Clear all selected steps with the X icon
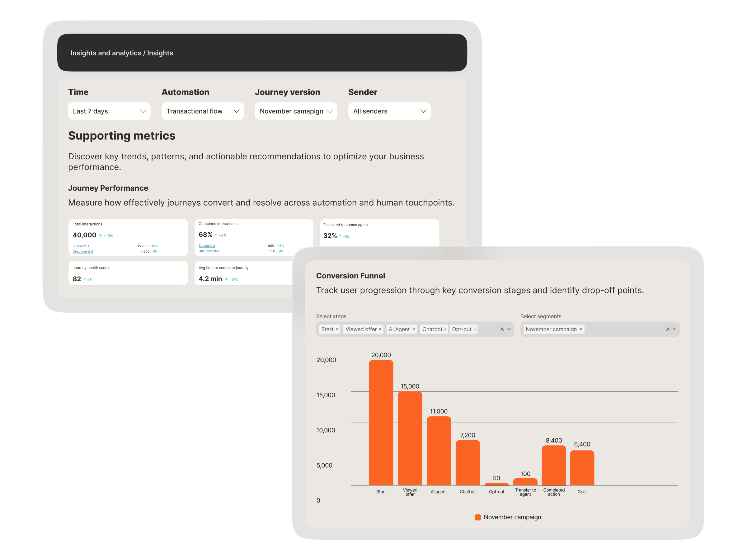This screenshot has width=747, height=560. coord(502,329)
